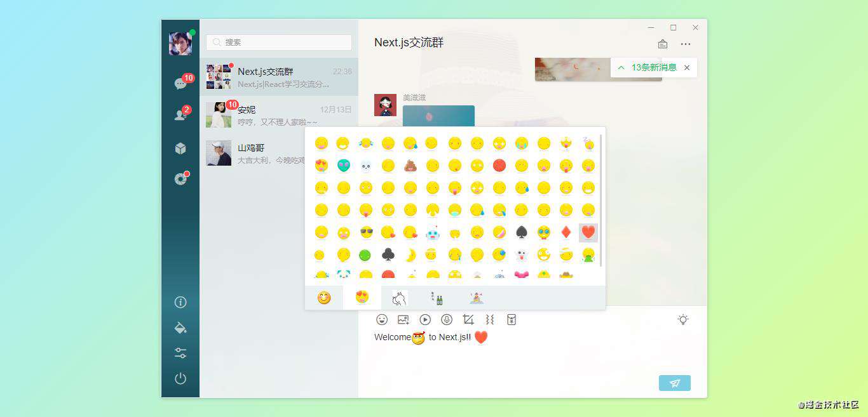The width and height of the screenshot is (868, 417).
Task: Open the contacts sidebar icon
Action: coord(180,115)
